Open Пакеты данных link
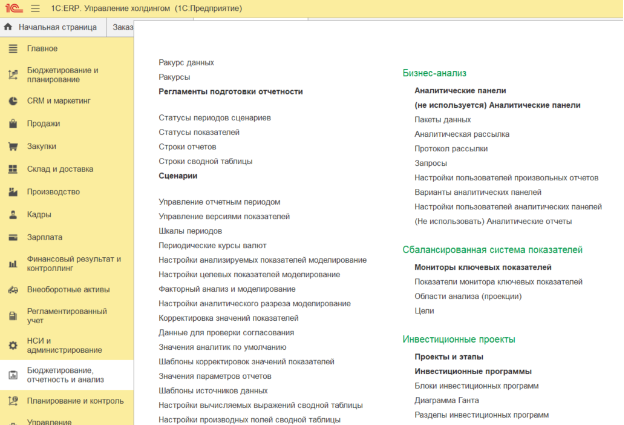Viewport: 624px width, 425px height. pos(443,120)
